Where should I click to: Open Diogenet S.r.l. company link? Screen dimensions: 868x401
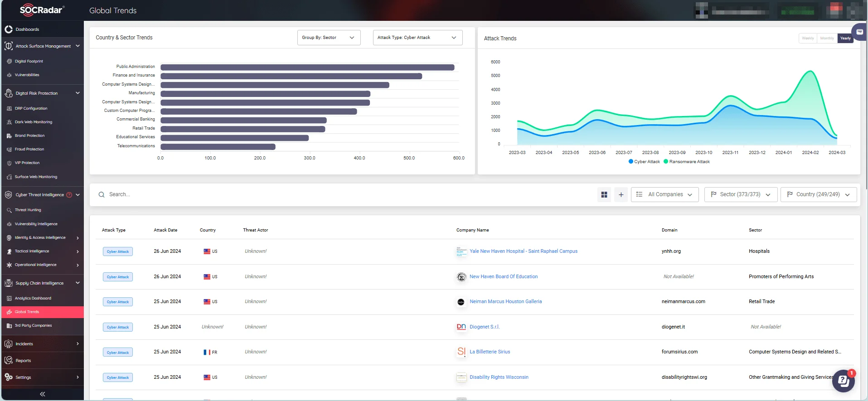(485, 327)
